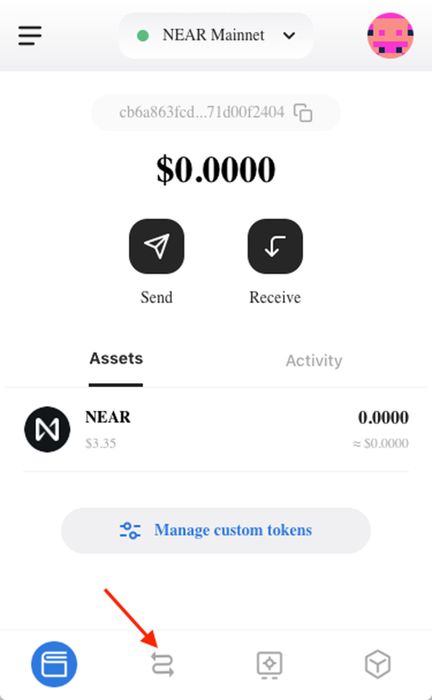432x700 pixels.
Task: Open the swap arrows tab in the bottom bar
Action: coord(162,664)
